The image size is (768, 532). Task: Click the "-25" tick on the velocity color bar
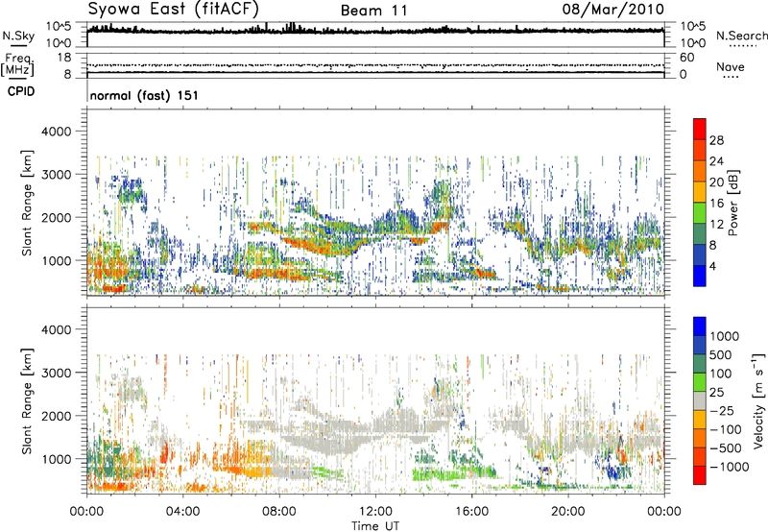click(722, 411)
